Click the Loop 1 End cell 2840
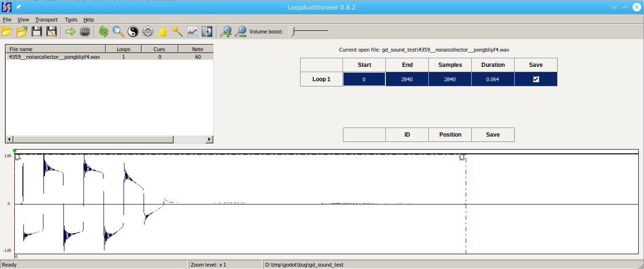644x269 pixels. 407,79
